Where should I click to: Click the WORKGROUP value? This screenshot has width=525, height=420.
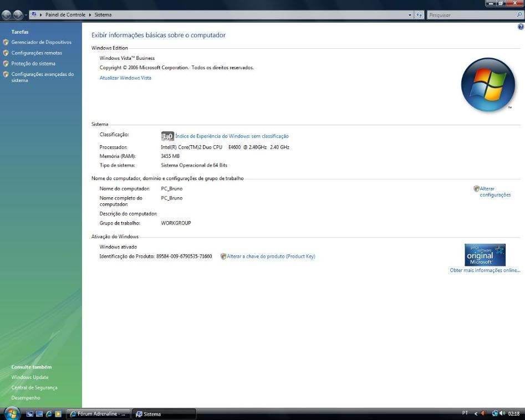click(x=176, y=223)
